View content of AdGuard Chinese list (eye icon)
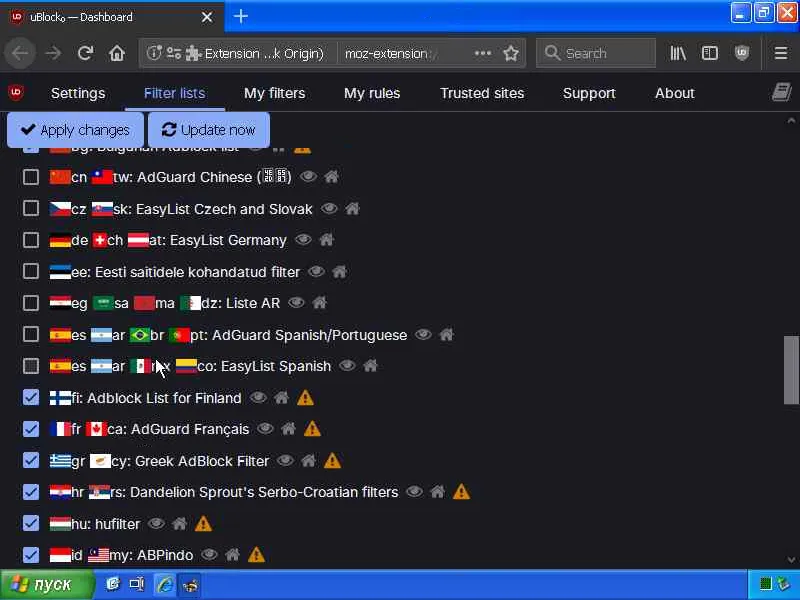The image size is (800, 600). point(308,177)
